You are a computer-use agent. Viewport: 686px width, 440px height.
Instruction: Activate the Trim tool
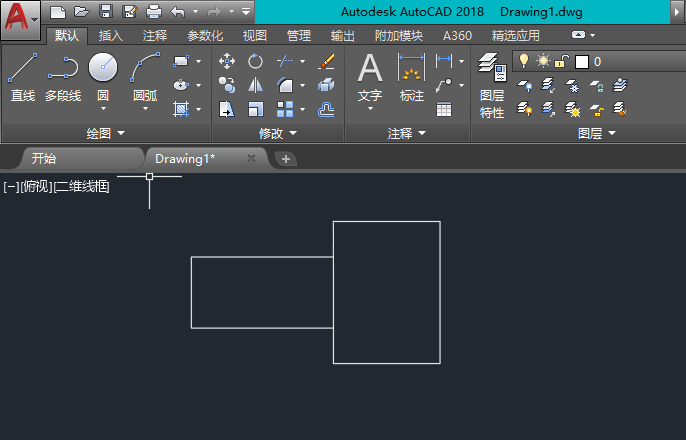285,61
